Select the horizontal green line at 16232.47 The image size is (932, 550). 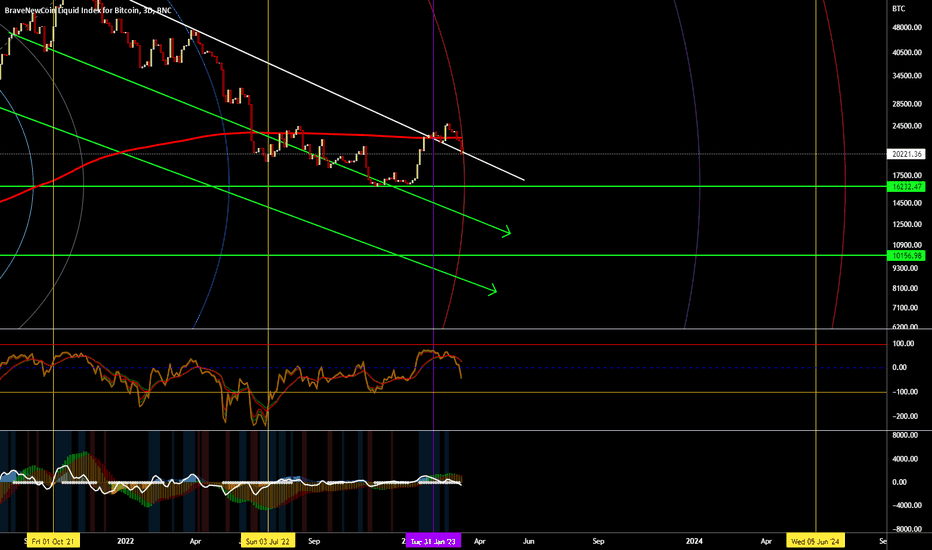[443, 187]
